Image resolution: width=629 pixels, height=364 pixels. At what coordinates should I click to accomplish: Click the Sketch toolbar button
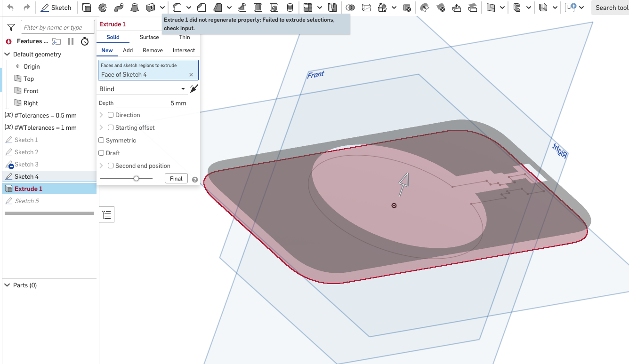click(x=56, y=8)
